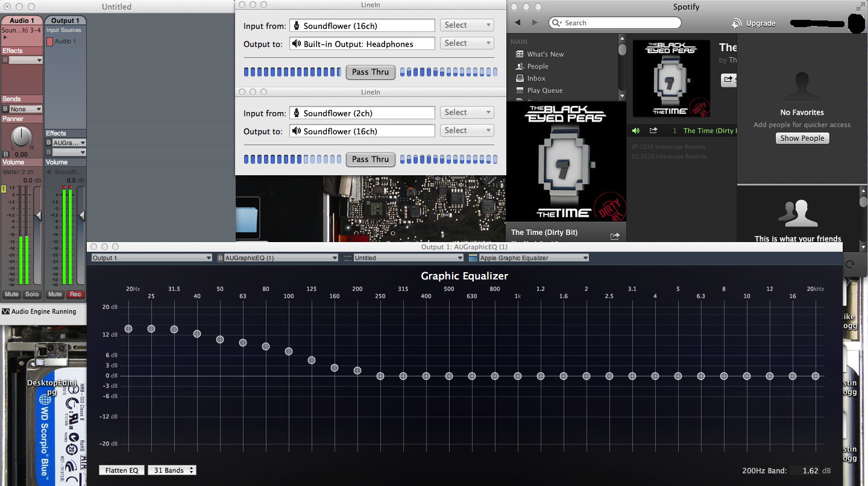Click the Audio Engine Running status icon
The image size is (868, 486).
click(x=6, y=311)
